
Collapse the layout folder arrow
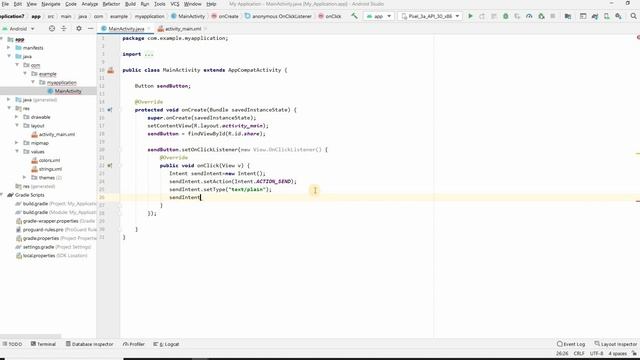coord(17,126)
